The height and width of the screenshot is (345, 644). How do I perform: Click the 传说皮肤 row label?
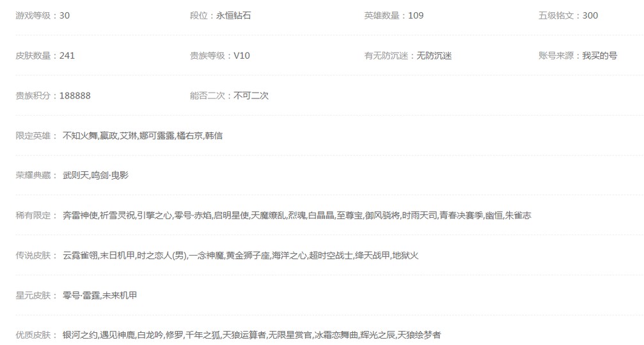tap(36, 256)
